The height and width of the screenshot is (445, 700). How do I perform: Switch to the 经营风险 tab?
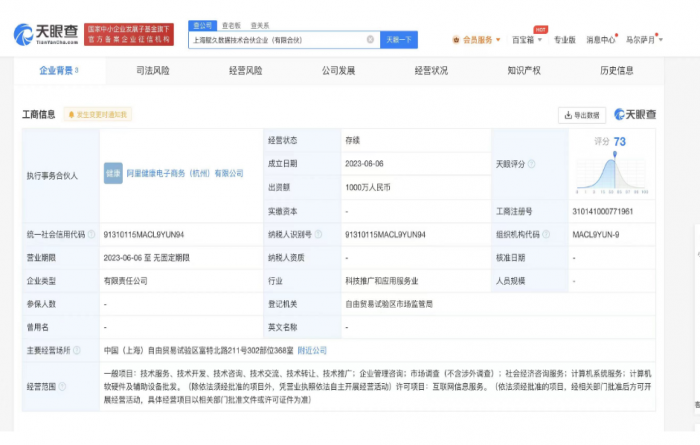click(246, 71)
